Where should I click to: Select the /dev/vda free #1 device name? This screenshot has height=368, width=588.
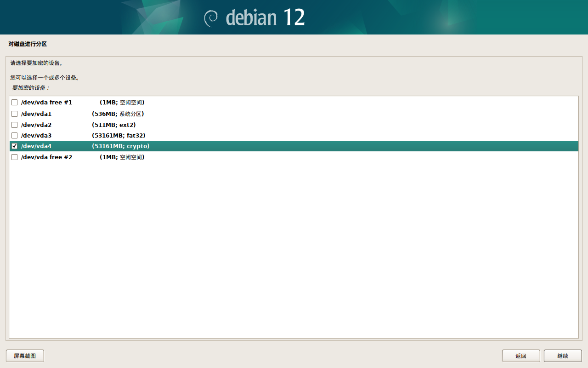point(46,103)
